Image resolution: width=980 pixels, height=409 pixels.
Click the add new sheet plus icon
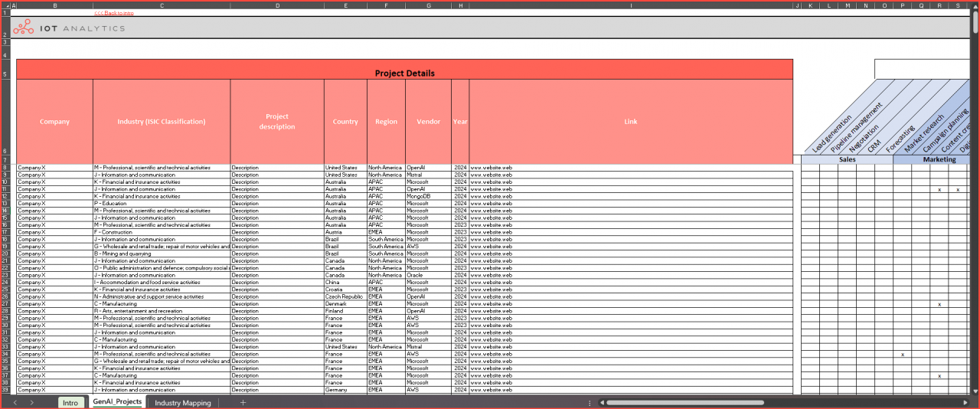[243, 402]
